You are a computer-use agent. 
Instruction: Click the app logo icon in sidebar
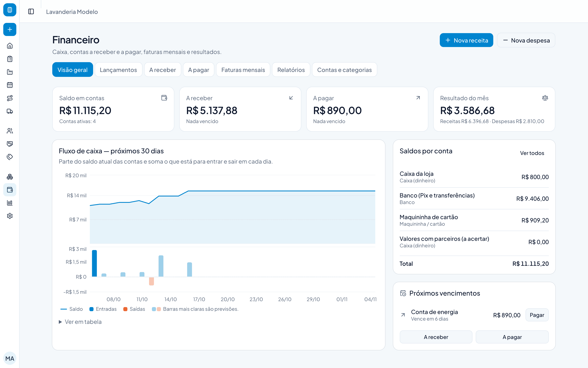(x=10, y=10)
